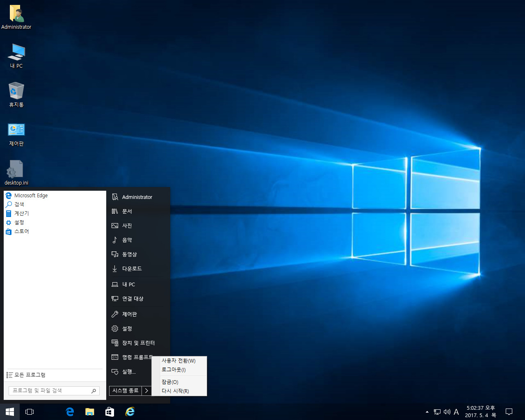Open the 휴지통 recycle bin icon
The height and width of the screenshot is (420, 525).
[16, 95]
